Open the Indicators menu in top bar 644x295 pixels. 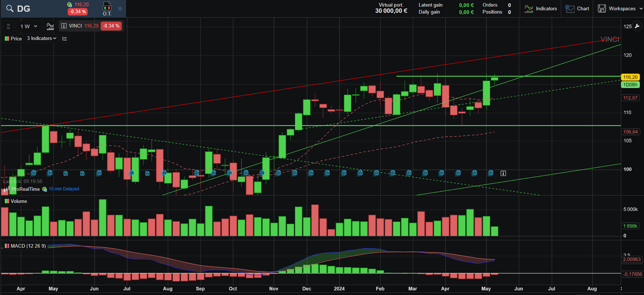coord(541,8)
